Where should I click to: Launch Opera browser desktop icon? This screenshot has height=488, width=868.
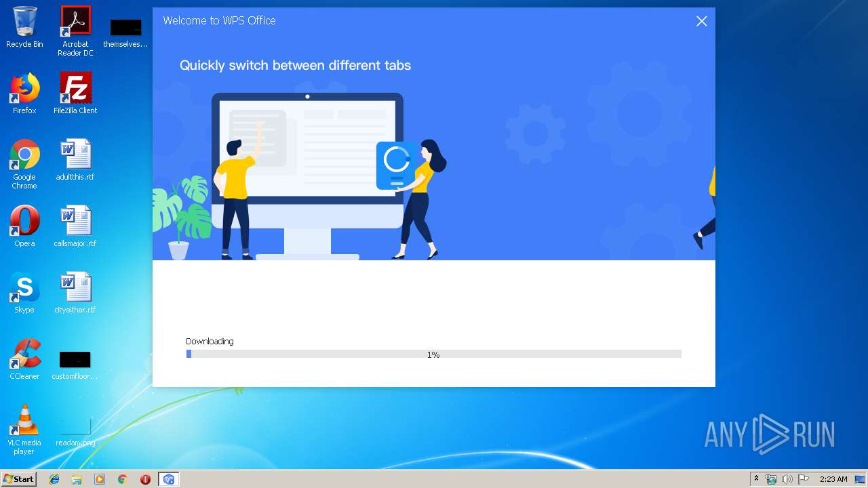(x=24, y=226)
